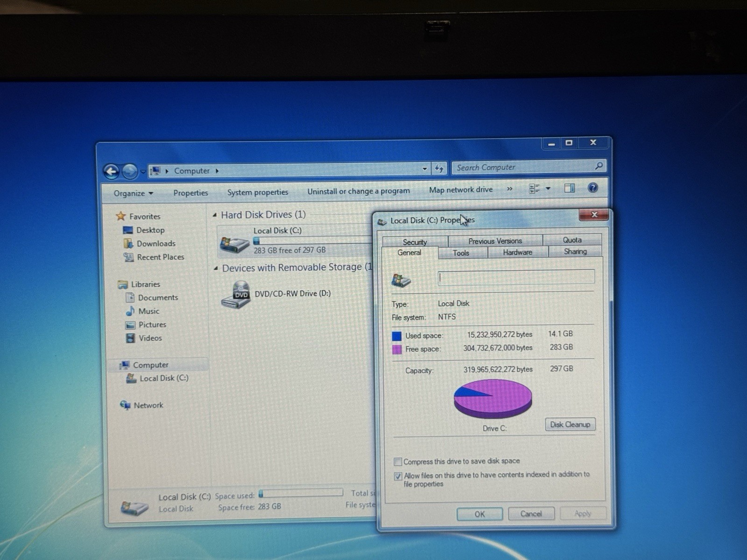The image size is (747, 560).
Task: Minimize the Computer Explorer window
Action: click(551, 144)
